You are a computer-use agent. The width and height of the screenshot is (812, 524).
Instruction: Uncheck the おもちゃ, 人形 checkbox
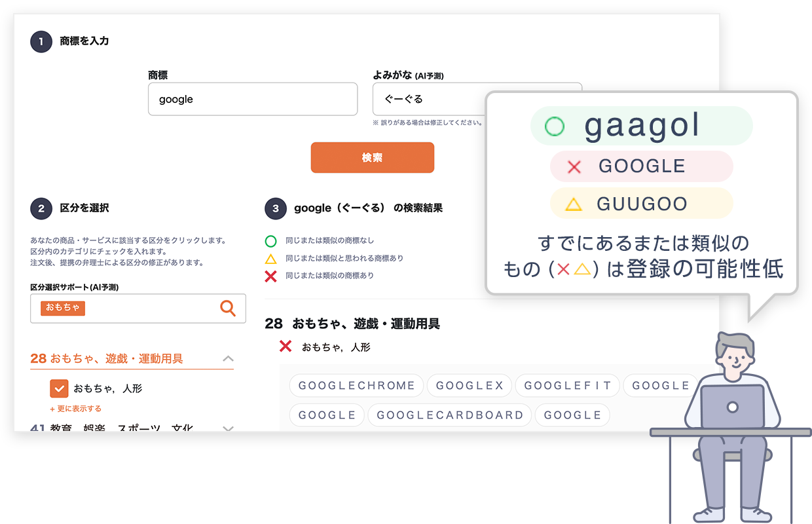click(x=59, y=388)
